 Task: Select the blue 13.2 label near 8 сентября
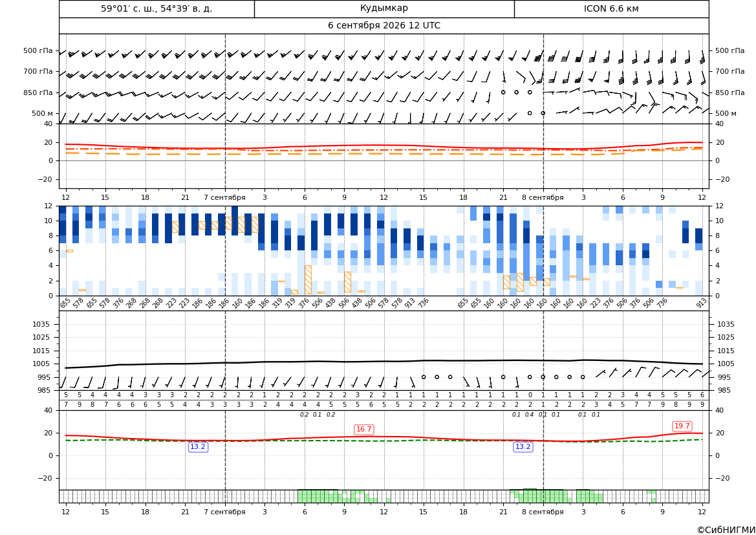pos(523,447)
